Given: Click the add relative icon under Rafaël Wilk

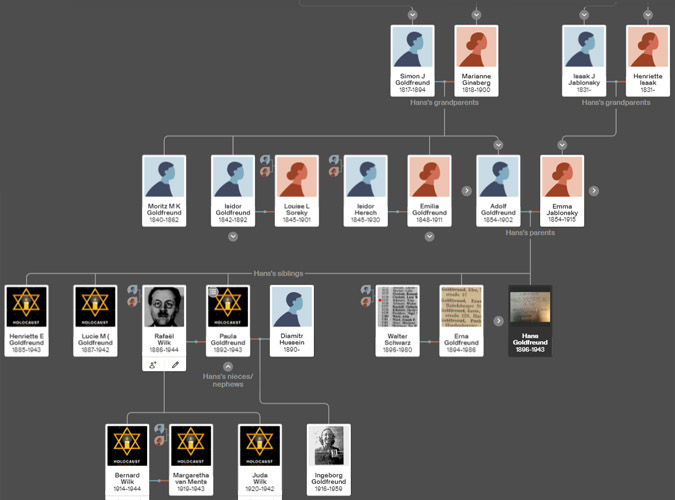Looking at the screenshot, I should pyautogui.click(x=153, y=365).
